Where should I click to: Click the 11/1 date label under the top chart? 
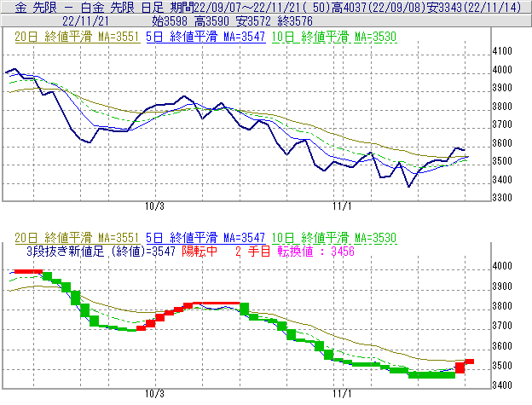pos(342,206)
